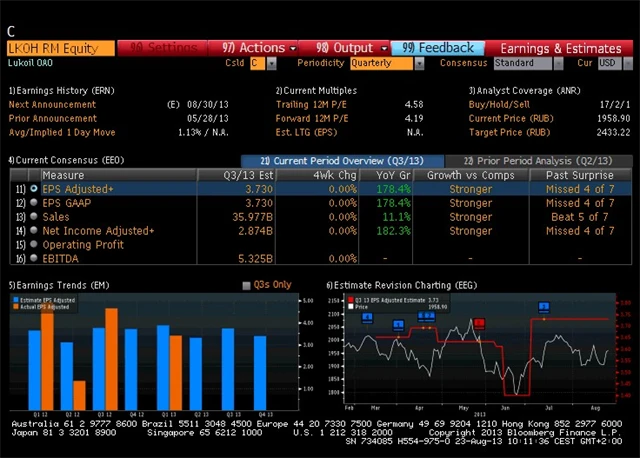Click the Growth vs Comps column header
640x458 pixels.
coord(471,175)
